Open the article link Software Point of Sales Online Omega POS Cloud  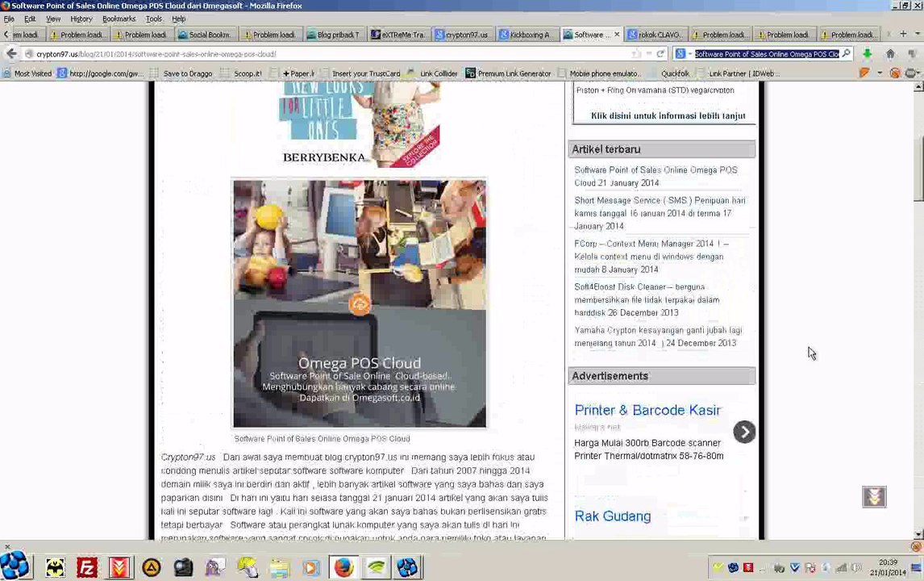pos(656,177)
